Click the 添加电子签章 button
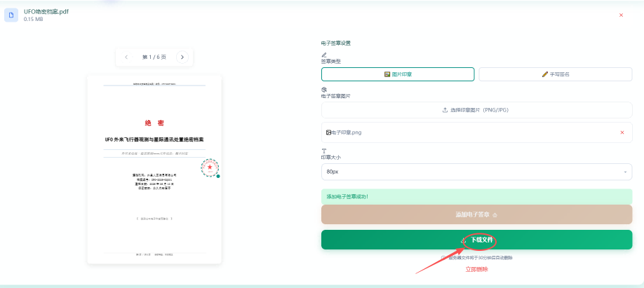644x288 pixels. (x=476, y=214)
